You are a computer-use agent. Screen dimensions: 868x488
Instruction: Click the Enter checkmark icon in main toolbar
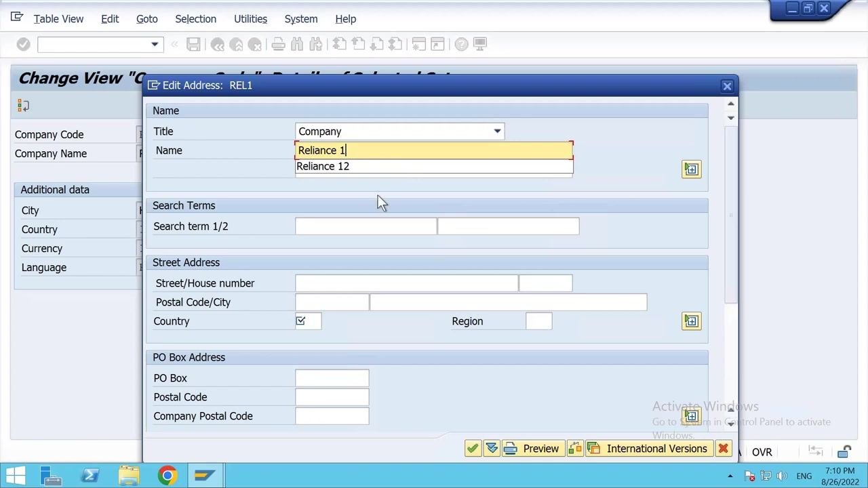pos(23,45)
